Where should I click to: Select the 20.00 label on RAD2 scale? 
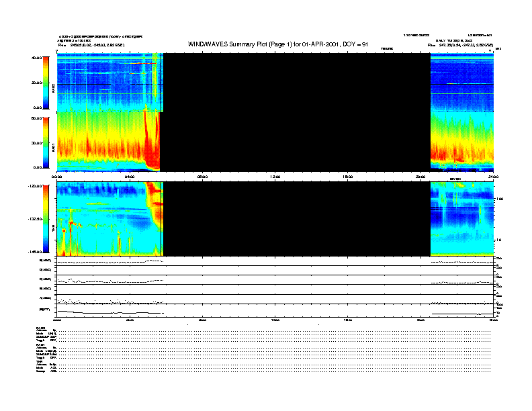click(x=37, y=83)
